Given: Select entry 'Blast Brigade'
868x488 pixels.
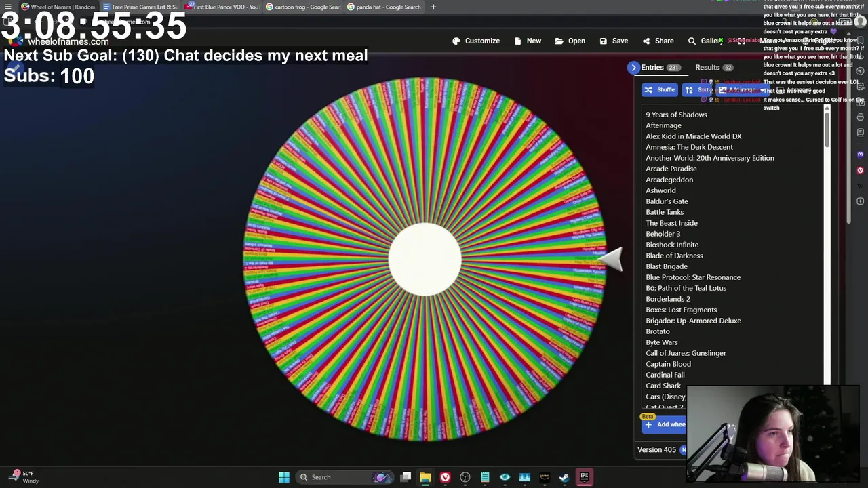Looking at the screenshot, I should [667, 266].
